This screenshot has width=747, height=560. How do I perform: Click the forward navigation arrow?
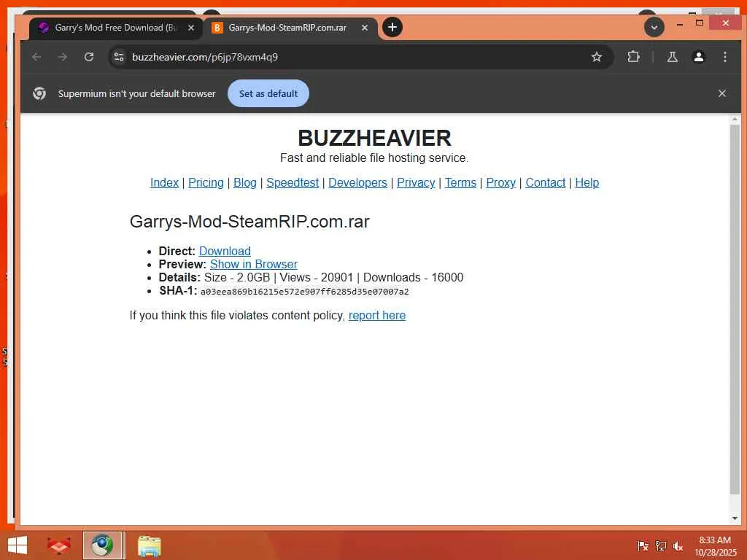(63, 57)
